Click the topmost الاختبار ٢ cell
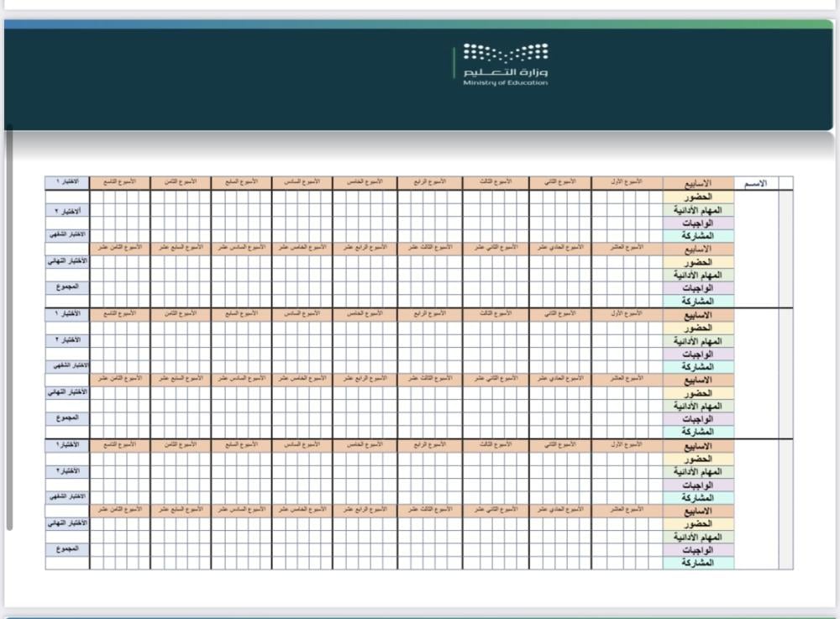Viewport: 840px width, 619px height. (67, 210)
